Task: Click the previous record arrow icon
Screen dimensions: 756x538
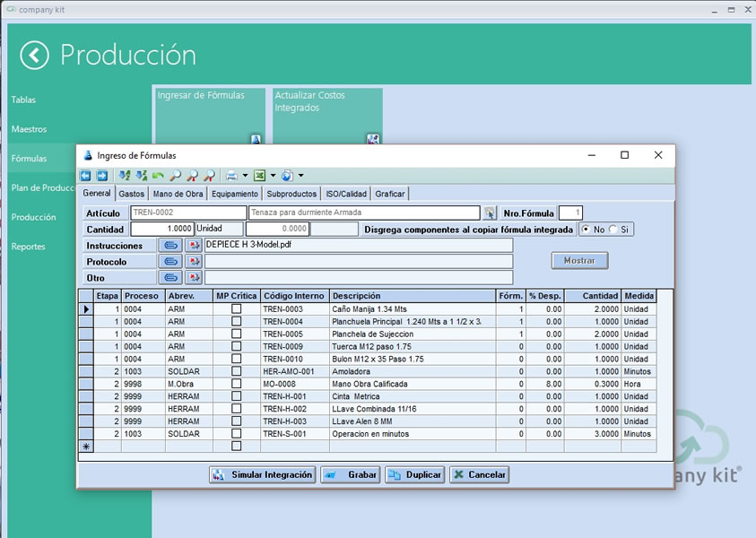Action: (x=86, y=176)
